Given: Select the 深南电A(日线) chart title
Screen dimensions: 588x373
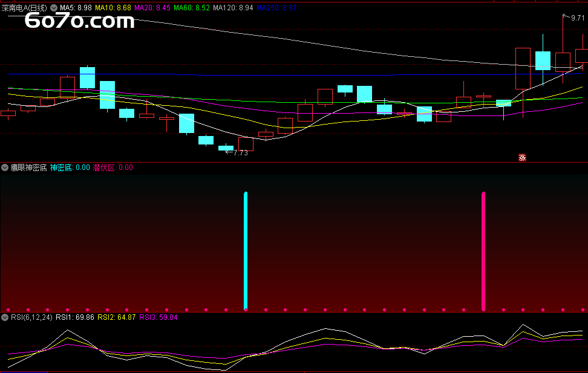Looking at the screenshot, I should point(24,8).
